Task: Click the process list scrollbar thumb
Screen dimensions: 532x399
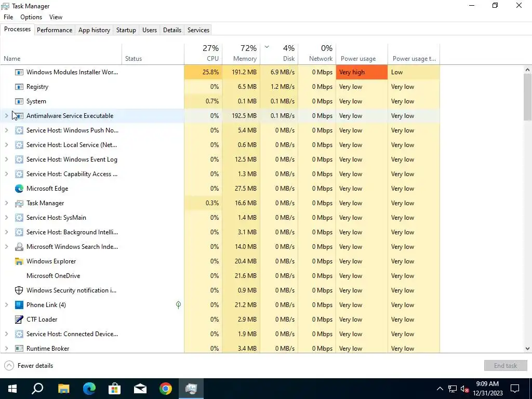Action: point(527,97)
